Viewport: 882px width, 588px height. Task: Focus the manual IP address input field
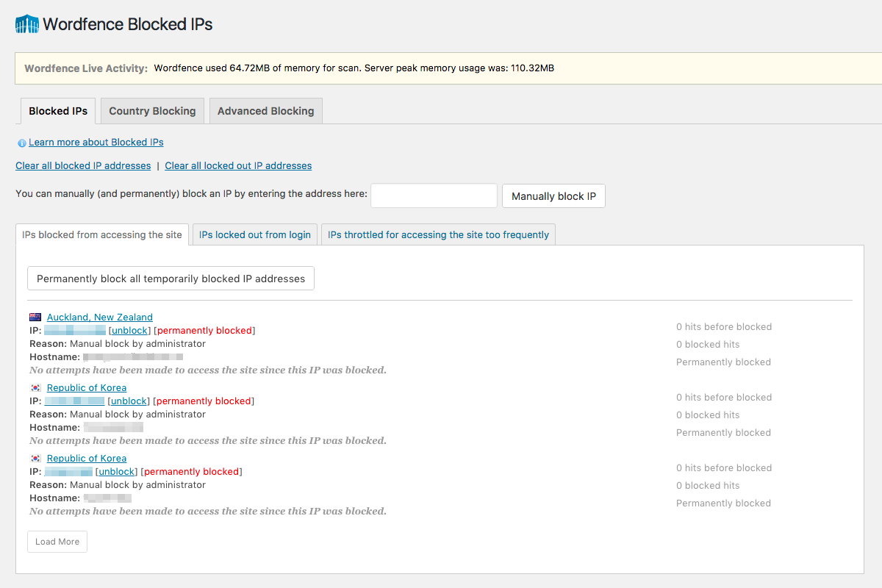click(434, 196)
